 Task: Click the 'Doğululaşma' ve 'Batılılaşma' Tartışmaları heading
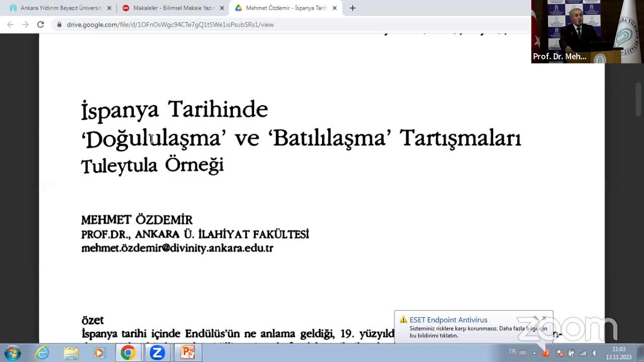301,138
